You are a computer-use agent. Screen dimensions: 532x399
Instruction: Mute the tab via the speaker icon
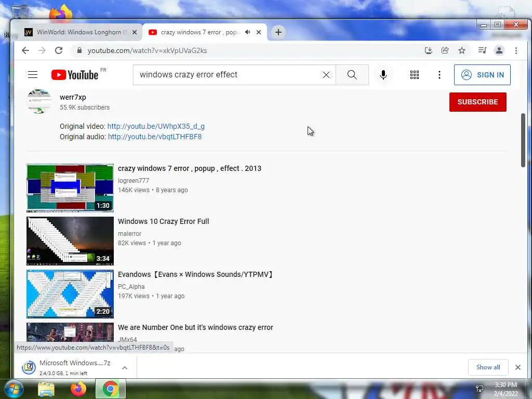248,32
